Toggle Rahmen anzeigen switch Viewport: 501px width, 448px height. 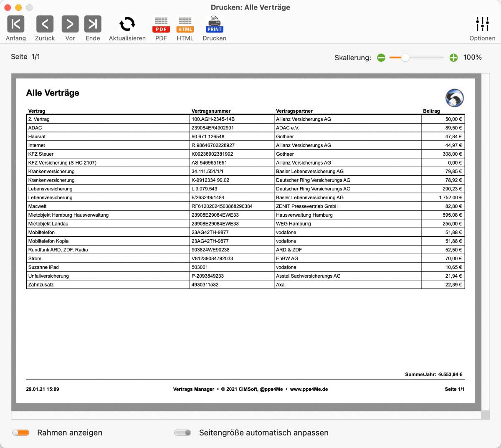(x=21, y=433)
